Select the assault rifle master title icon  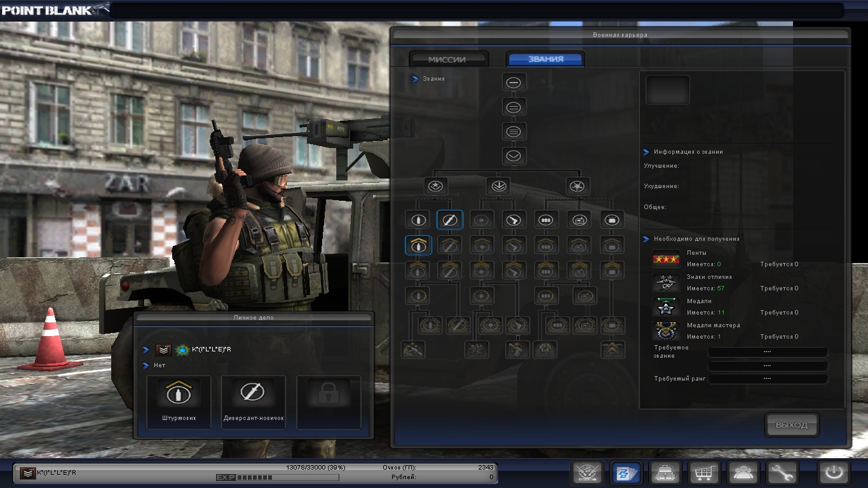click(413, 349)
